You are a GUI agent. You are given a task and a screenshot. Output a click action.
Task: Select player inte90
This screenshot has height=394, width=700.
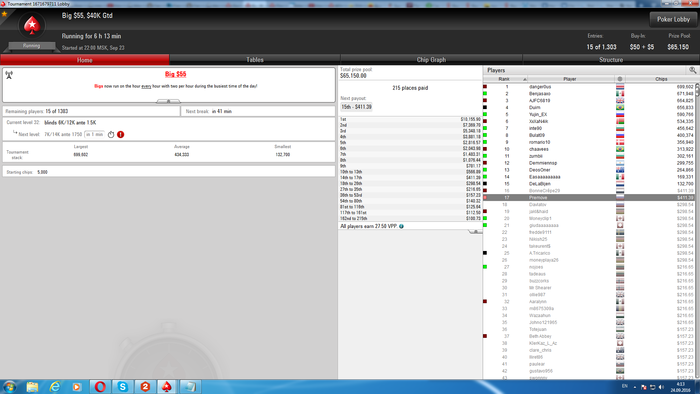589,129
